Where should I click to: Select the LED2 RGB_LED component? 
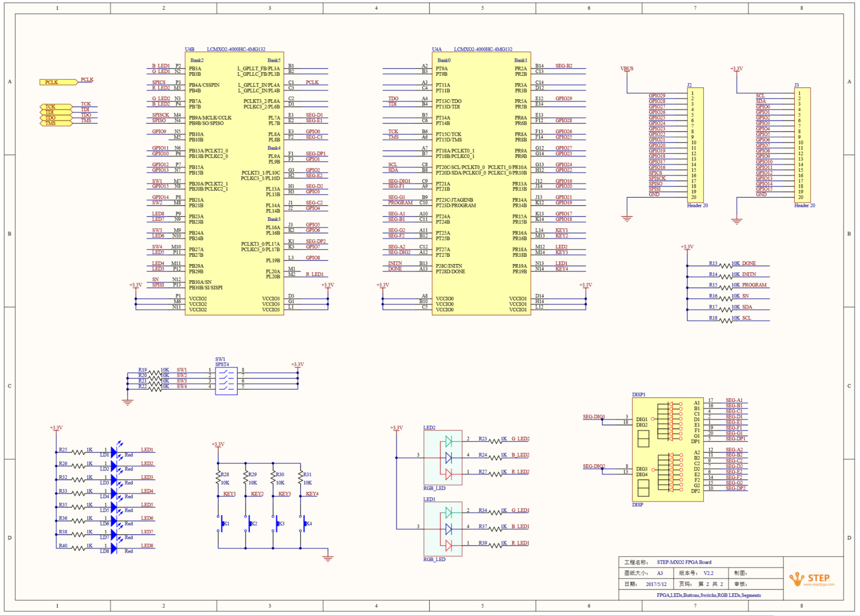[442, 457]
